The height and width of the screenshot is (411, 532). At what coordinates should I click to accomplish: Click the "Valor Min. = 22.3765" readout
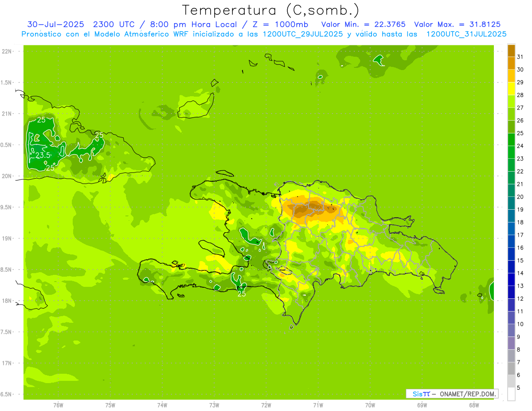tap(363, 24)
